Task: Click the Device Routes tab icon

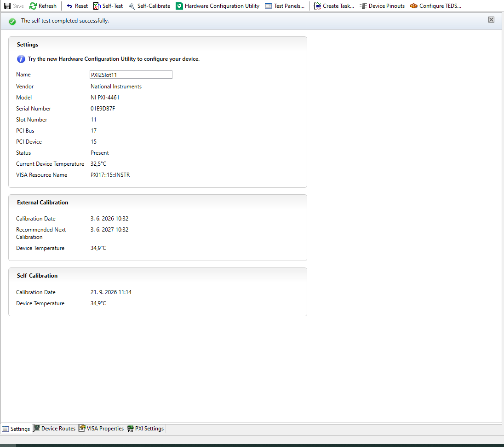Action: [x=37, y=428]
